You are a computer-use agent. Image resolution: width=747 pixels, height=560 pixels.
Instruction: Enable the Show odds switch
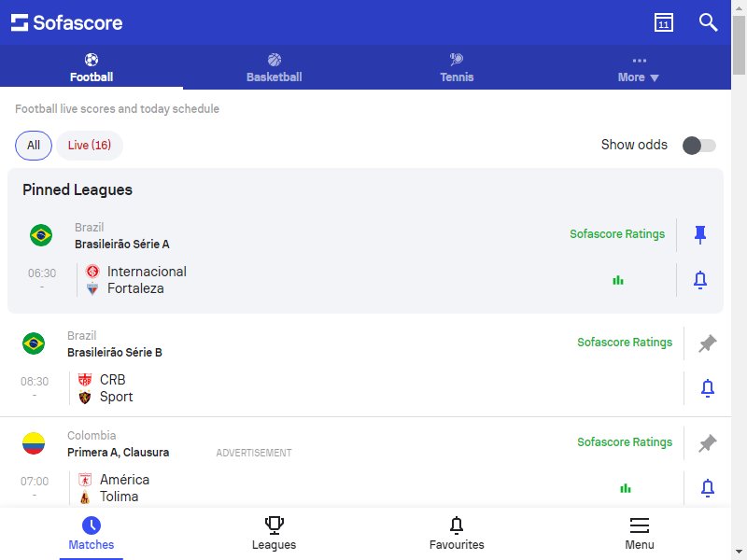[x=698, y=146]
